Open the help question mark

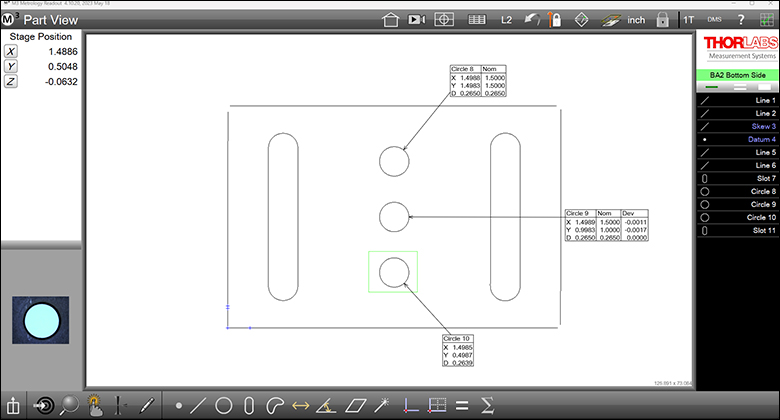(740, 19)
